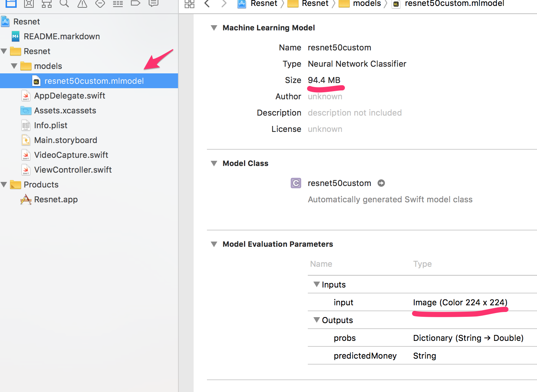Viewport: 537px width, 392px height.
Task: Select the resnet50custom.mlmodel file
Action: tap(94, 81)
